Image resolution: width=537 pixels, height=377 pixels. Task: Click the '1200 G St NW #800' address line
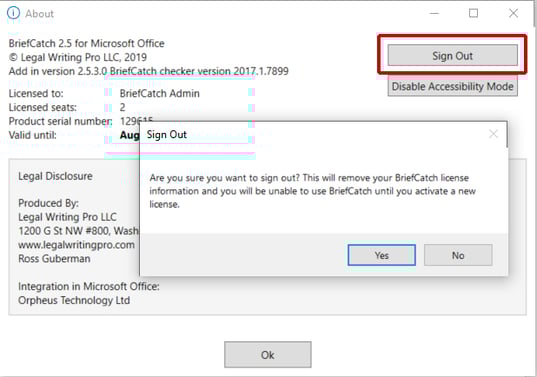(x=78, y=231)
